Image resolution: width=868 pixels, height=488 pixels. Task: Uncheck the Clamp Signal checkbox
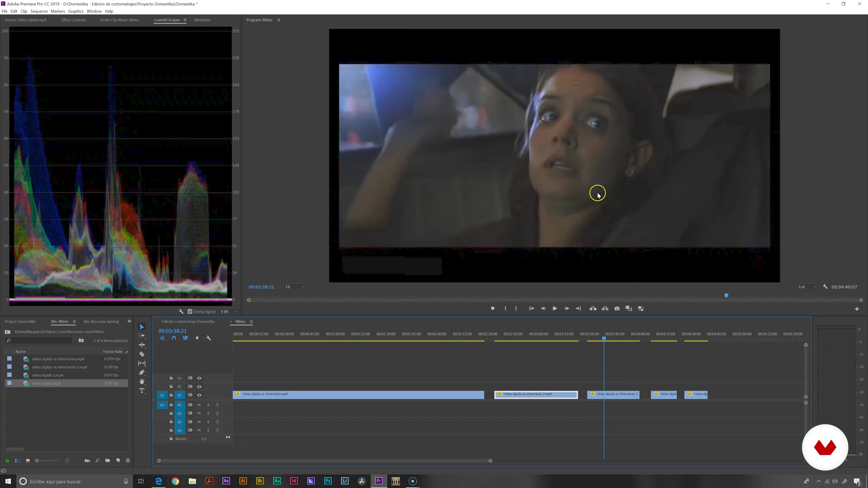coord(190,312)
